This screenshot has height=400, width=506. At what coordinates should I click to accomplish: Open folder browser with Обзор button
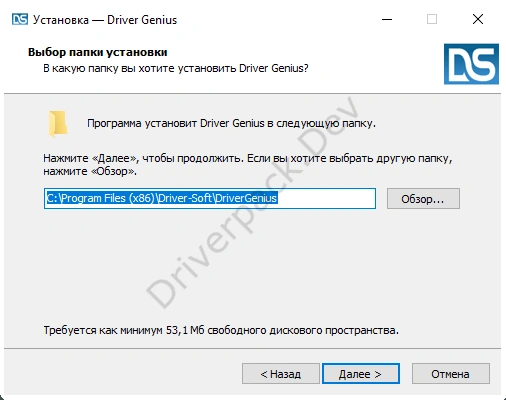(423, 199)
